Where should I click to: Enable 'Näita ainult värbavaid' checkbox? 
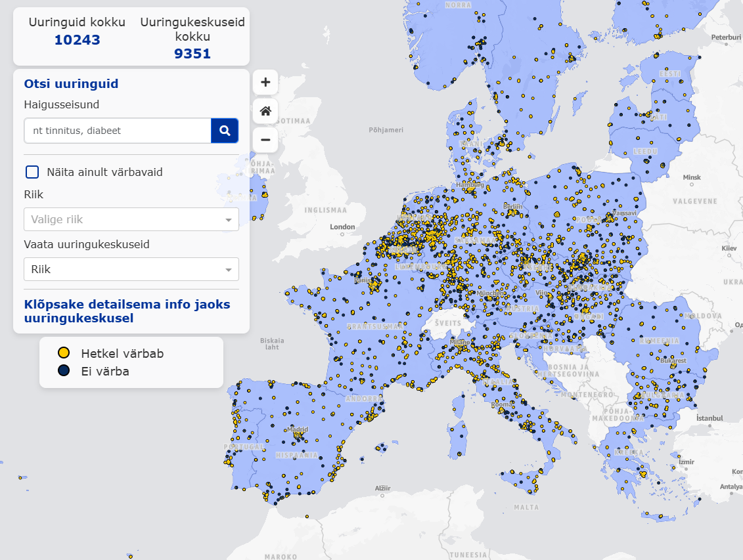[x=32, y=172]
